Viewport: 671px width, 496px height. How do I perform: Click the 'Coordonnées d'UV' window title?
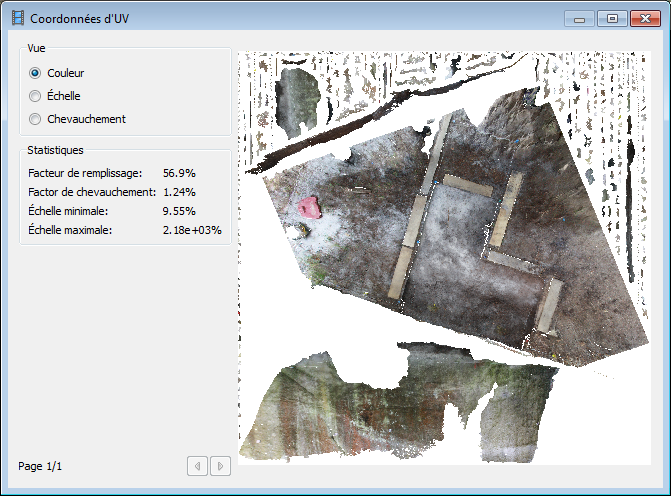(x=80, y=19)
